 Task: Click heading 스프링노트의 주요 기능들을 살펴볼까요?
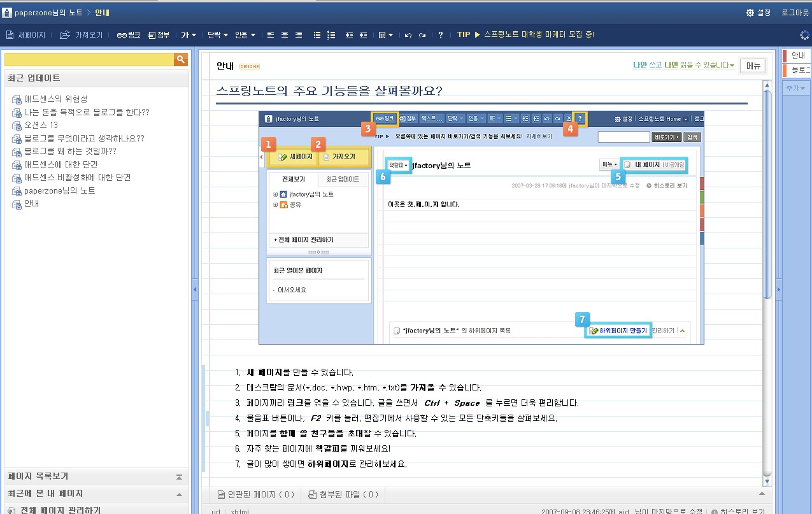point(329,90)
